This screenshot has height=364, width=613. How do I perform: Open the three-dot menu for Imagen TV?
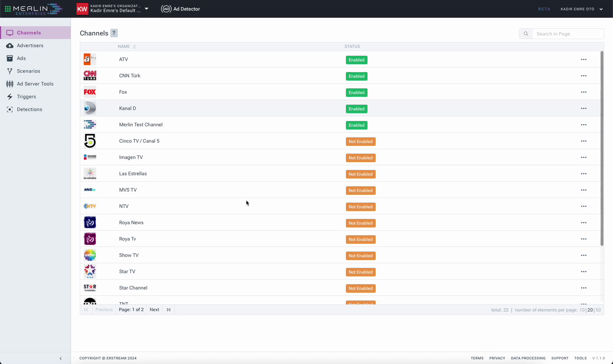click(584, 157)
